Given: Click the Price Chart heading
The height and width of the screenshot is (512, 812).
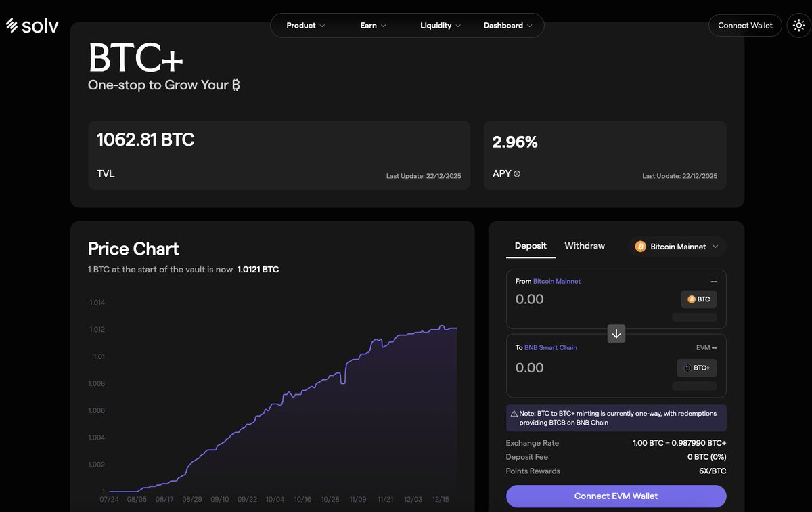Looking at the screenshot, I should coord(133,249).
